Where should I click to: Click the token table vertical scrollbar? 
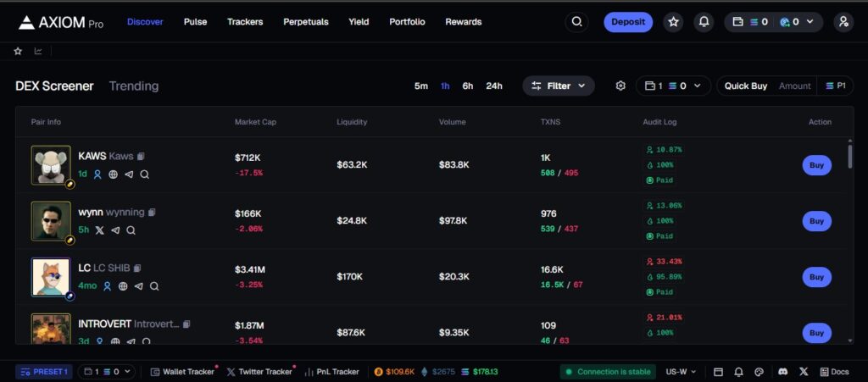(x=850, y=157)
